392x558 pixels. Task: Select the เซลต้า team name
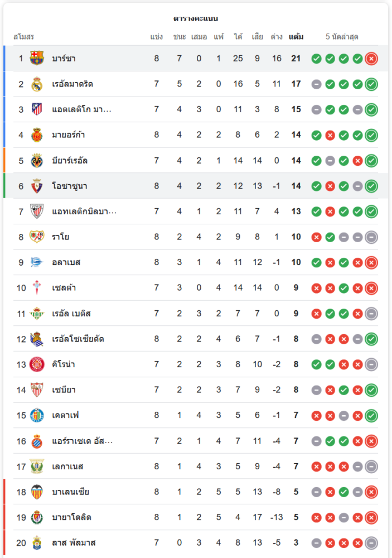(x=64, y=288)
